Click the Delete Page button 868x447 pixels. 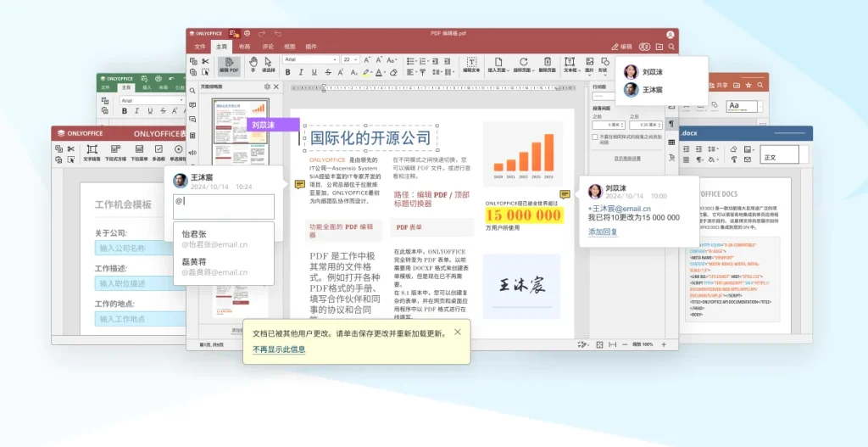click(547, 64)
